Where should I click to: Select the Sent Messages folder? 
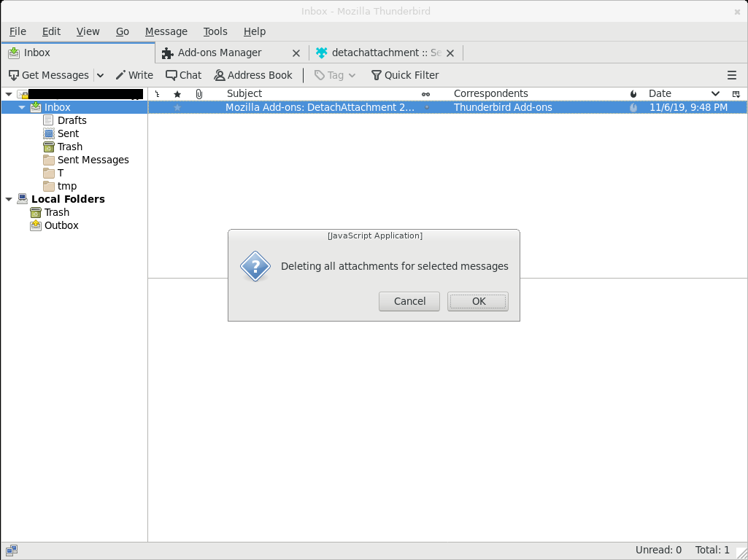tap(93, 160)
